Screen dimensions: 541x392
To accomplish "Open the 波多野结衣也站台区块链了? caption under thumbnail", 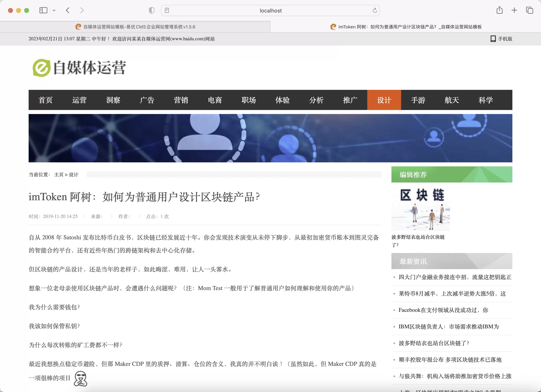I will point(418,241).
